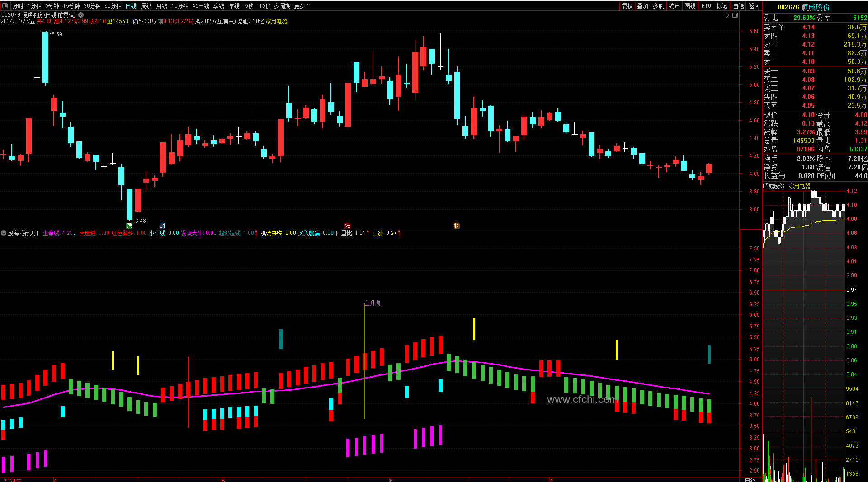Select the 1分钟 period tab

(x=34, y=6)
